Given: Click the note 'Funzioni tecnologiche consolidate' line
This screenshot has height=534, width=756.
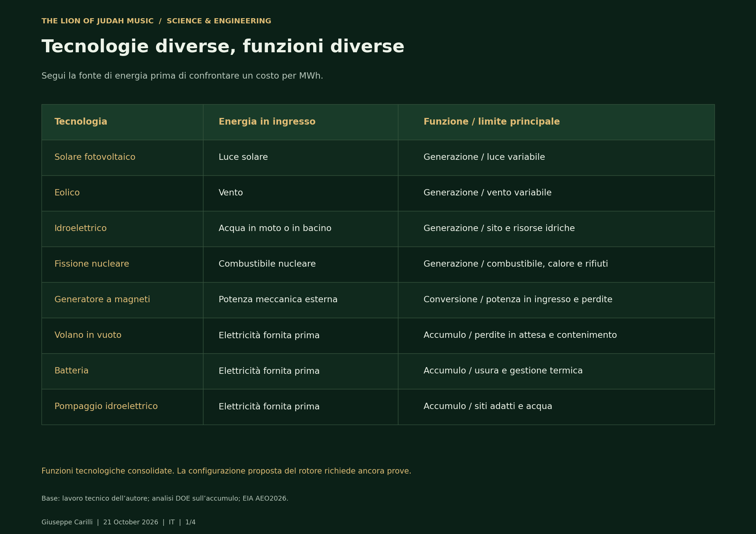Looking at the screenshot, I should (x=226, y=471).
